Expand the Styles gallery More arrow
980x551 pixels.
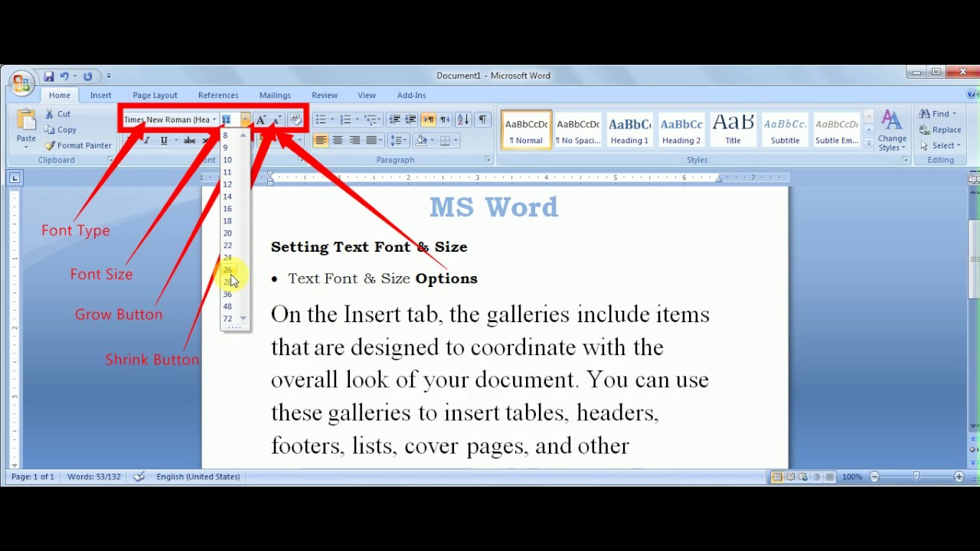[x=868, y=143]
